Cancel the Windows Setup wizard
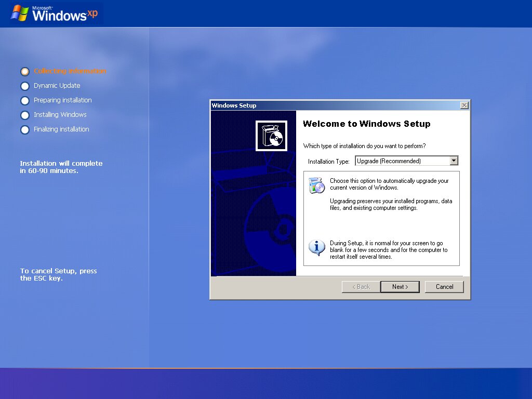 (444, 286)
